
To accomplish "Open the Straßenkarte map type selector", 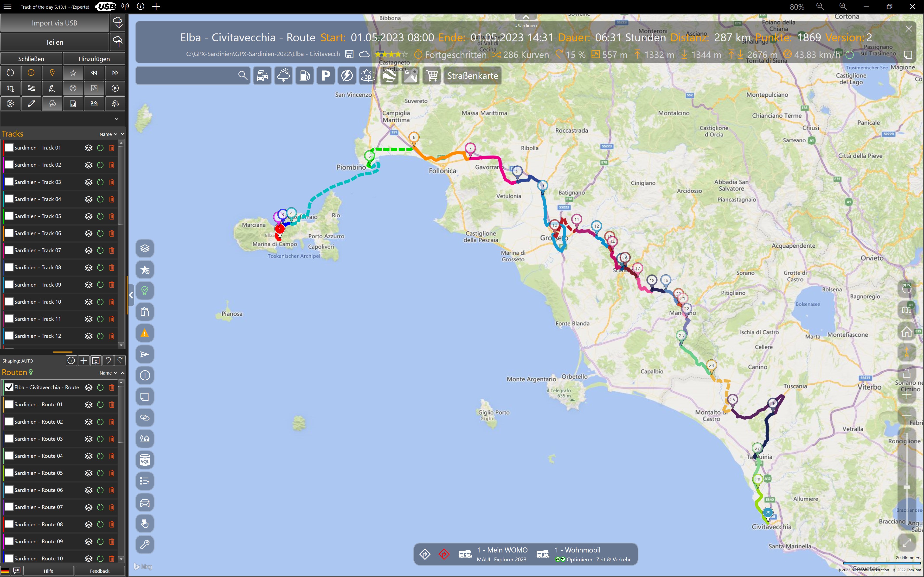I will click(472, 75).
